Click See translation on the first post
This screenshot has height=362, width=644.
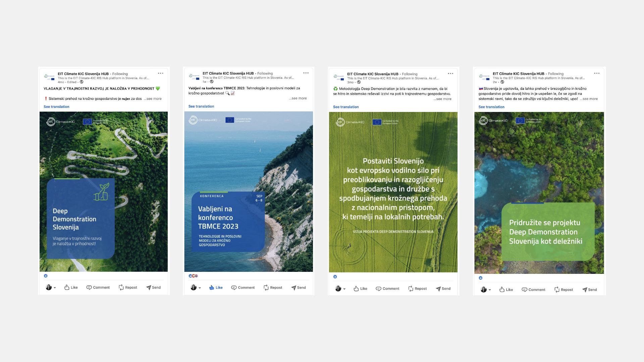(x=56, y=107)
